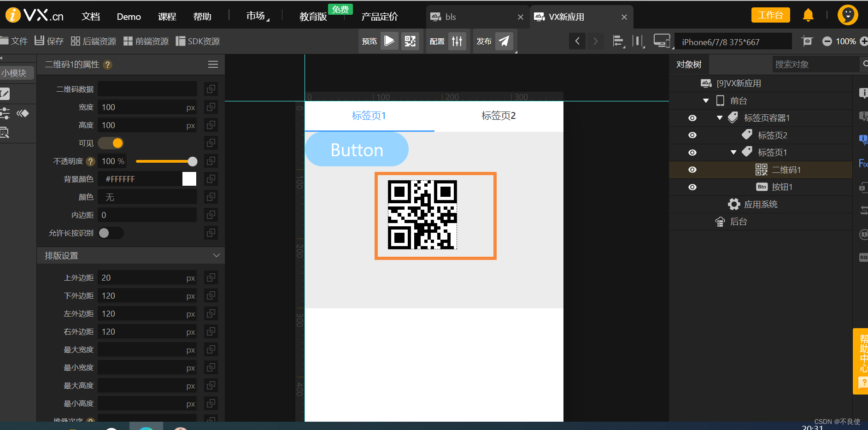Viewport: 868px width, 430px height.
Task: Open properties panel hamburger menu
Action: pos(213,65)
